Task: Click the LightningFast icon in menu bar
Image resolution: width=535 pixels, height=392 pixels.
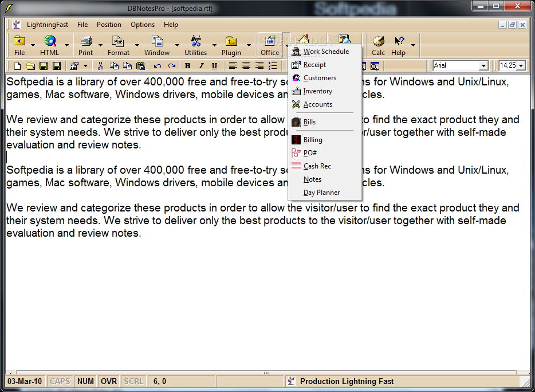Action: click(17, 25)
